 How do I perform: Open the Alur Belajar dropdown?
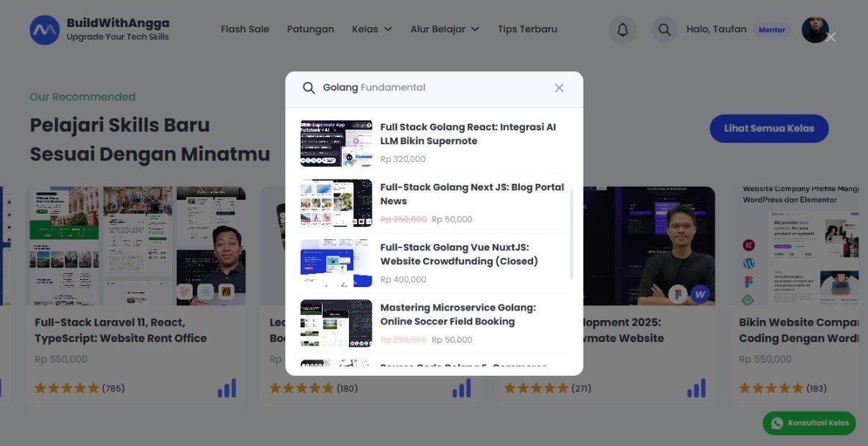tap(444, 29)
